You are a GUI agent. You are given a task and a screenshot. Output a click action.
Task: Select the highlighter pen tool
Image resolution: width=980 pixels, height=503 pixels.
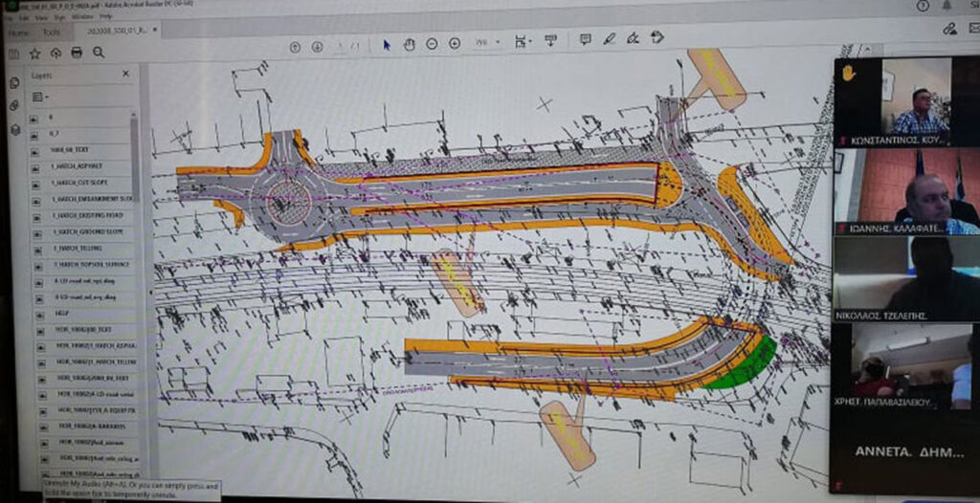pos(609,39)
